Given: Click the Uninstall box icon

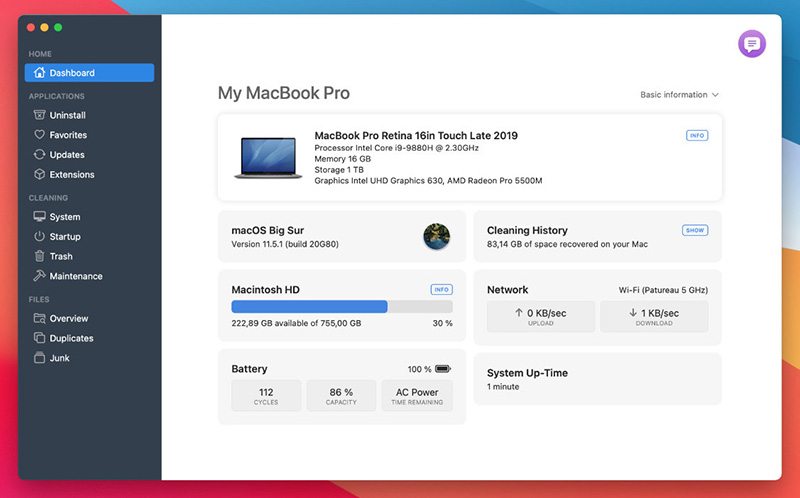Looking at the screenshot, I should pyautogui.click(x=39, y=115).
